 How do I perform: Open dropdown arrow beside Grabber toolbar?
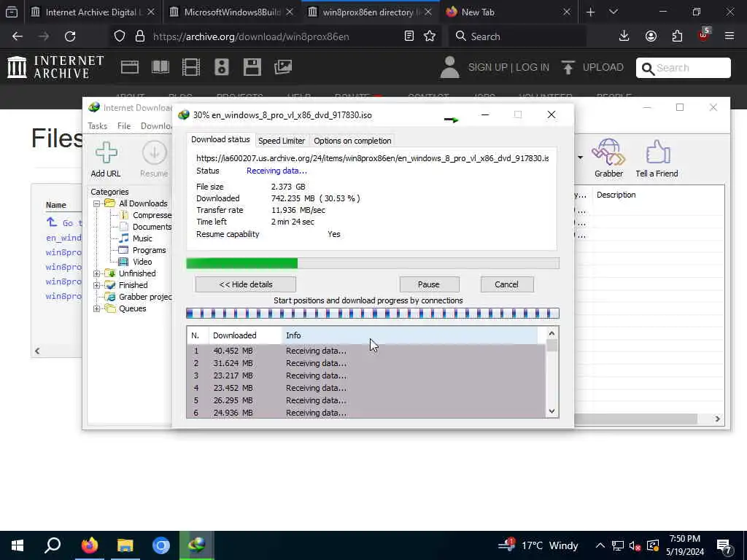(x=580, y=157)
